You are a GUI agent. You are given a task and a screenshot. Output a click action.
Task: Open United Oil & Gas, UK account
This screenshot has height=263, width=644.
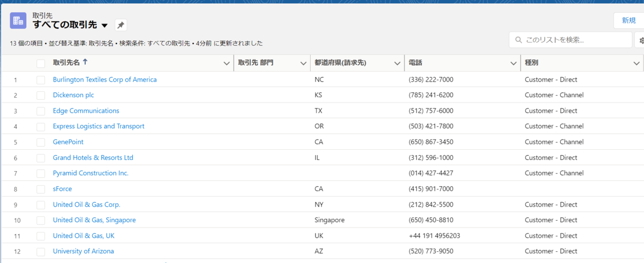coord(84,235)
